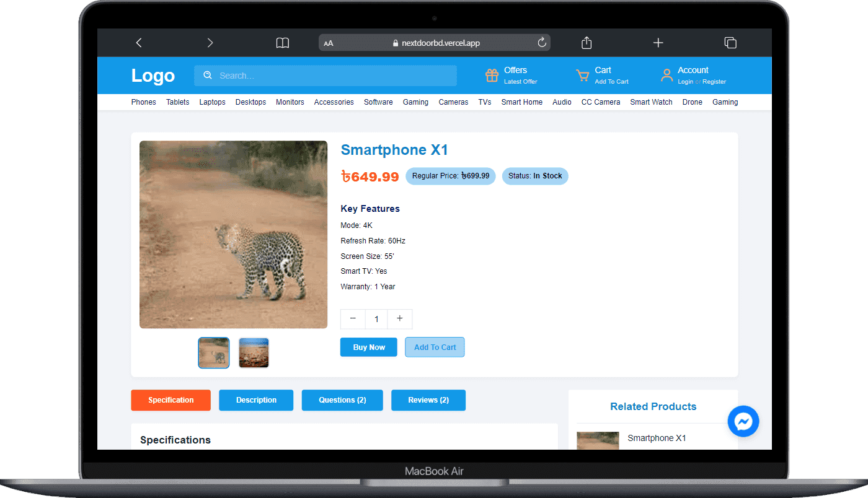
Task: Open related product Smartphone X1
Action: (x=657, y=438)
